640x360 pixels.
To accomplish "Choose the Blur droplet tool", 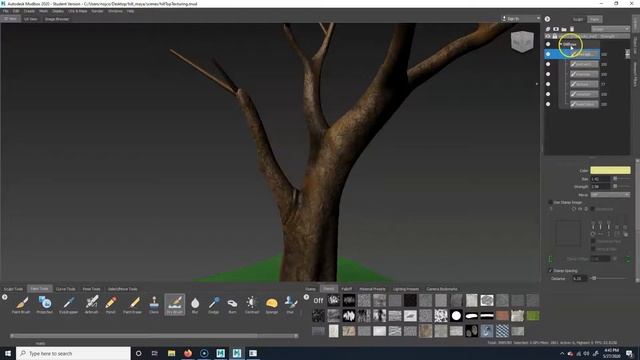I will coord(195,304).
